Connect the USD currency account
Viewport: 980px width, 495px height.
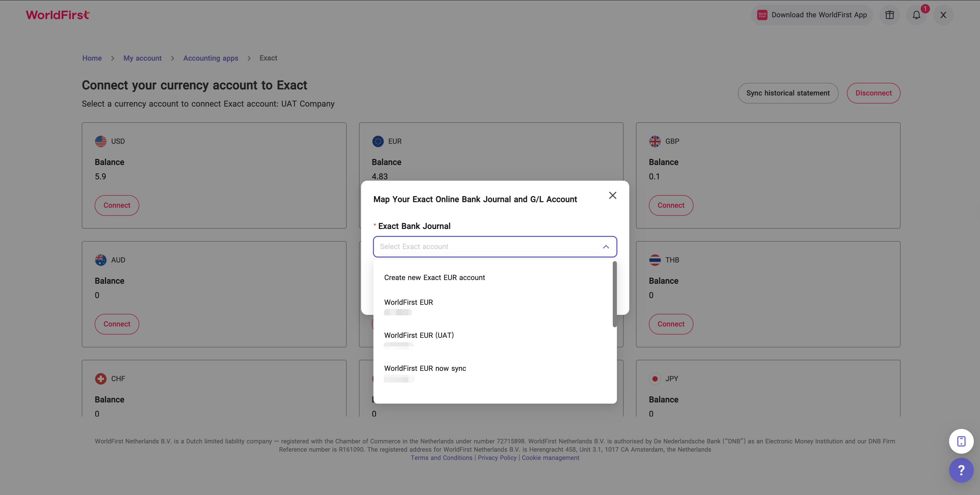coord(117,205)
